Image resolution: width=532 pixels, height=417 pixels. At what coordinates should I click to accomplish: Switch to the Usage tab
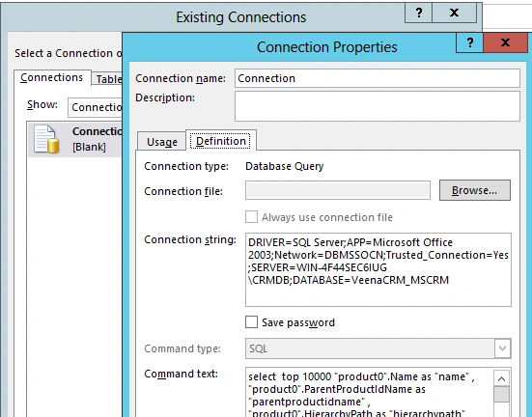[162, 142]
